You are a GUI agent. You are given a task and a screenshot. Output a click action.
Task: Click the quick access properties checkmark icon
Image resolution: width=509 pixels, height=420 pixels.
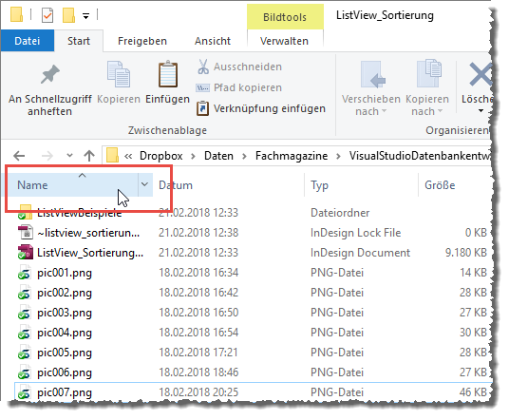pos(47,15)
